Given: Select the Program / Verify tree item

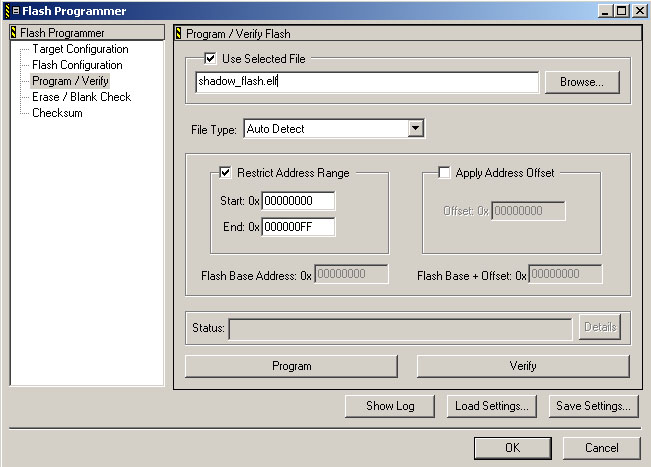Looking at the screenshot, I should click(x=70, y=81).
